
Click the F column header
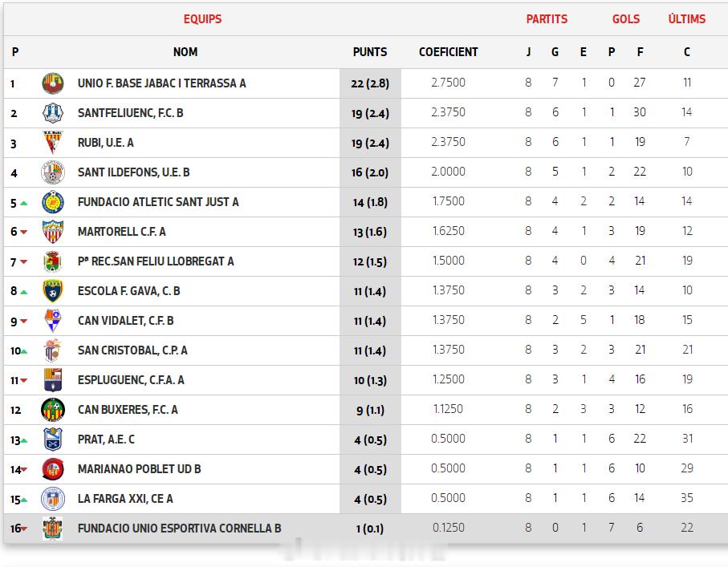pos(640,52)
